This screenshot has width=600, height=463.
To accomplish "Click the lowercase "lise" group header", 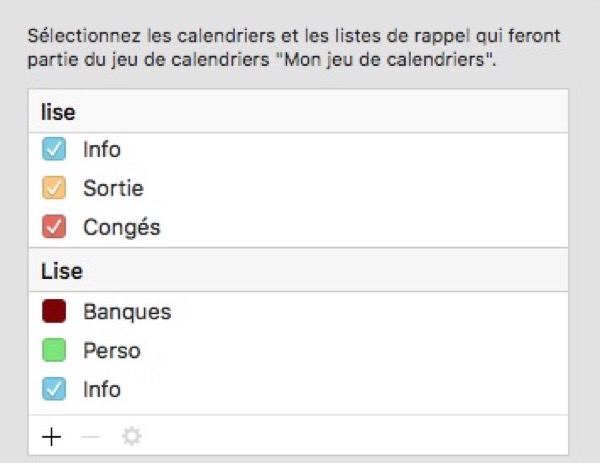I will coord(58,113).
